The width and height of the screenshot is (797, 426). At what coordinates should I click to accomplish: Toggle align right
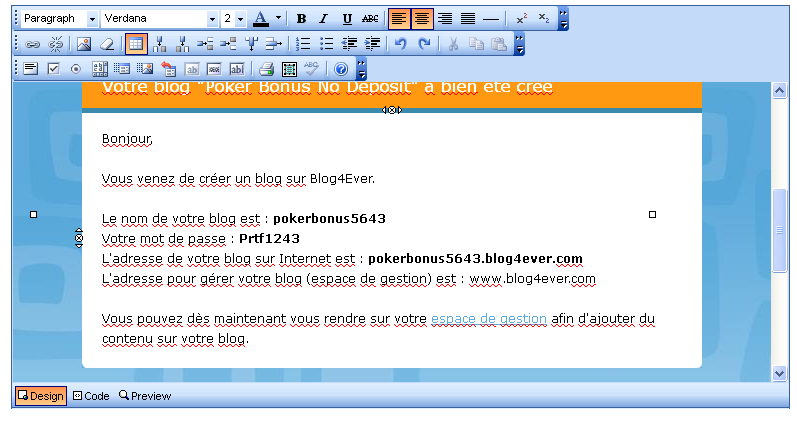pos(445,19)
